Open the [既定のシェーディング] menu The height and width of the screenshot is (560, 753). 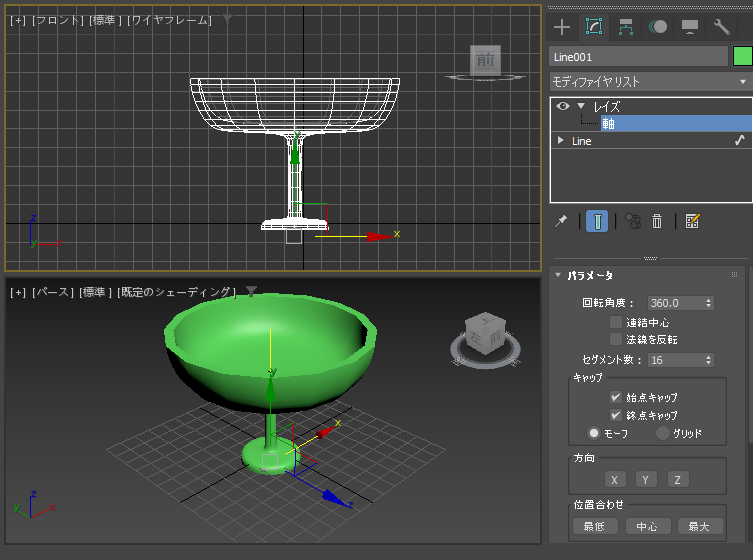point(176,292)
